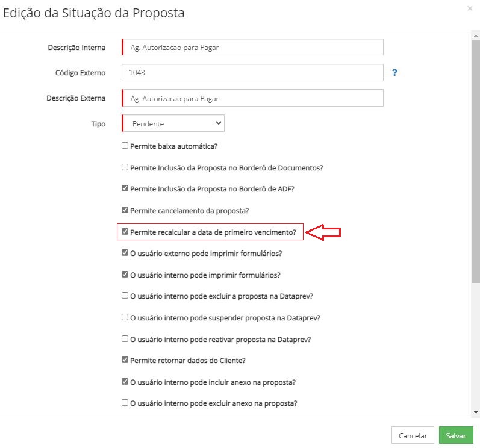
Task: Uncheck usuário externo pode imprimir formulários
Action: 125,253
